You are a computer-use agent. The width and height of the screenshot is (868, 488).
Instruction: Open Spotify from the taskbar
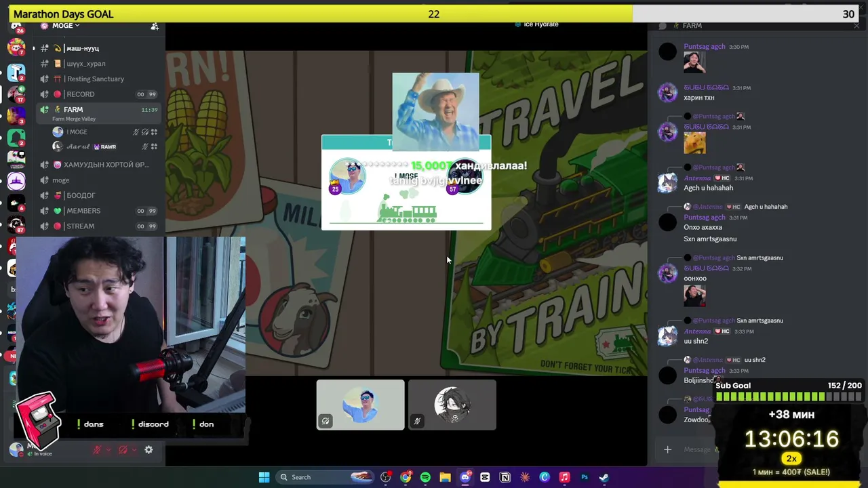[425, 477]
